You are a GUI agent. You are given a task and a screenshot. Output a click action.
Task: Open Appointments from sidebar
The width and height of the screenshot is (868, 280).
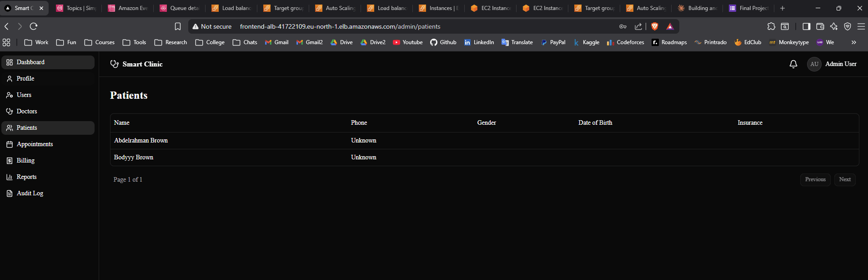(x=48, y=144)
